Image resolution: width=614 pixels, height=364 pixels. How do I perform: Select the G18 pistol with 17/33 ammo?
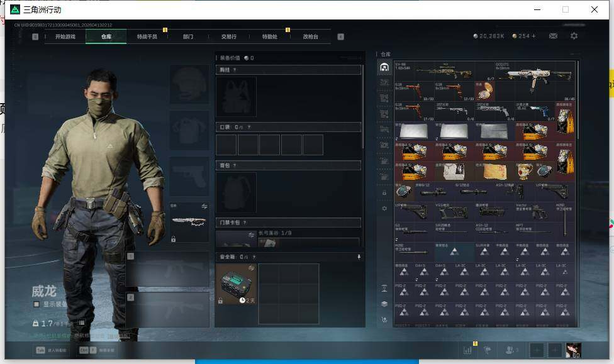[x=415, y=111]
